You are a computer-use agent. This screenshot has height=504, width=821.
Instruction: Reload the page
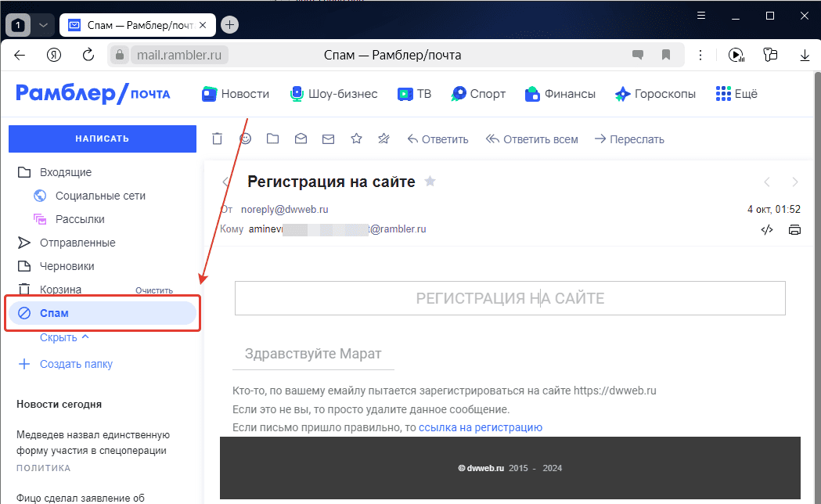coord(88,55)
